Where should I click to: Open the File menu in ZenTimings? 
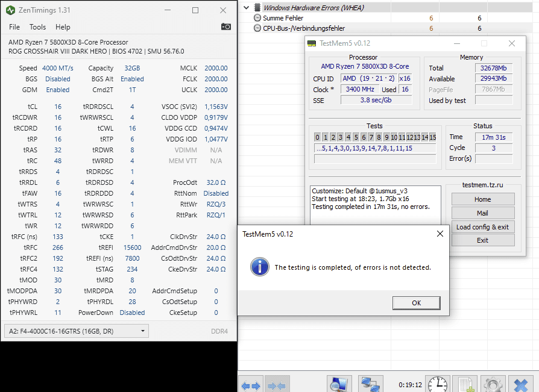[x=14, y=27]
